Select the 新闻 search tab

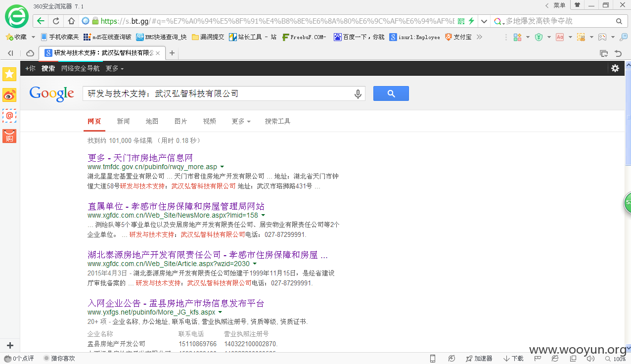(x=123, y=121)
